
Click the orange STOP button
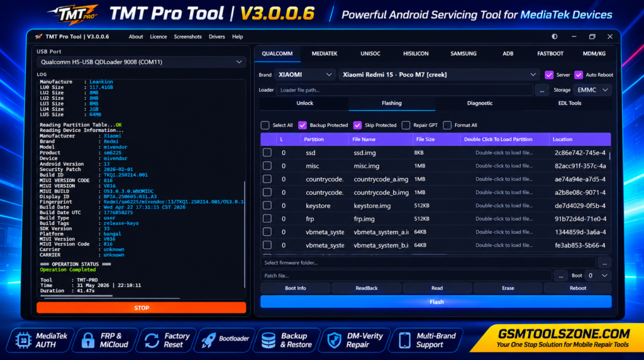click(142, 308)
